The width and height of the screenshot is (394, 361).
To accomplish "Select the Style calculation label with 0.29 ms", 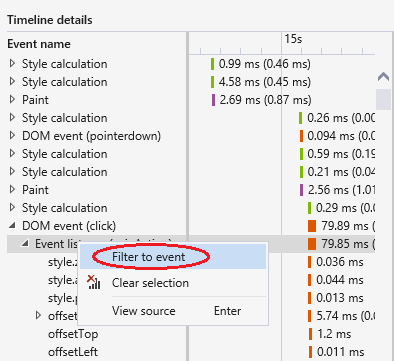I will 65,208.
